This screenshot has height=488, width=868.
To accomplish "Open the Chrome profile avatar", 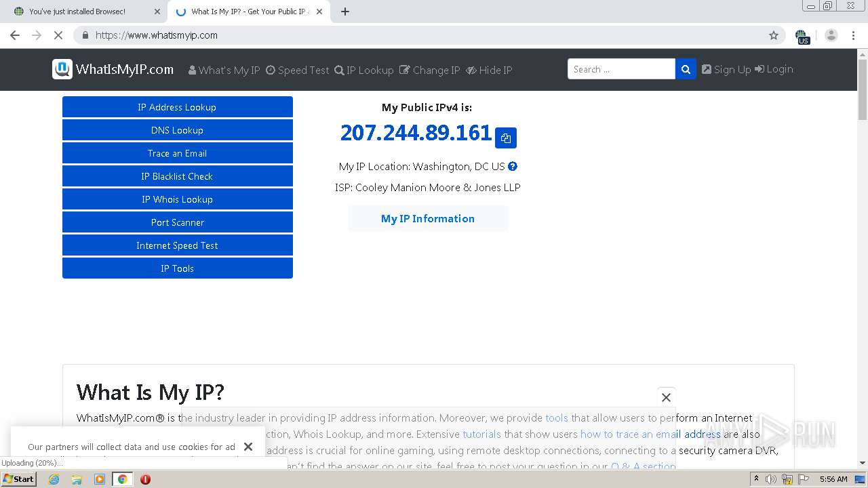I will [x=831, y=35].
